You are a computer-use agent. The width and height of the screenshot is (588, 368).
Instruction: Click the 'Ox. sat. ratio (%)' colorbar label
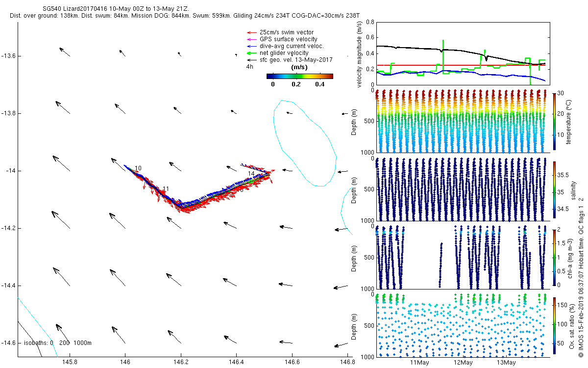[x=572, y=326]
